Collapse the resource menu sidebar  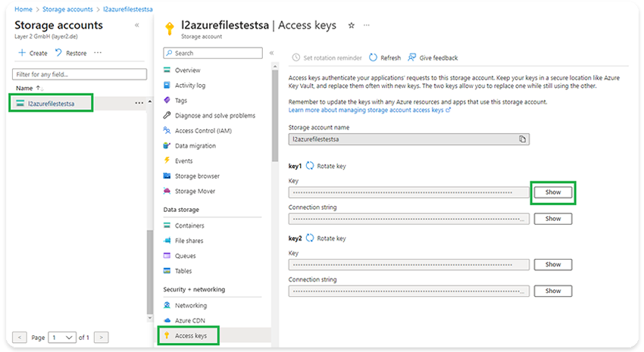pyautogui.click(x=272, y=53)
